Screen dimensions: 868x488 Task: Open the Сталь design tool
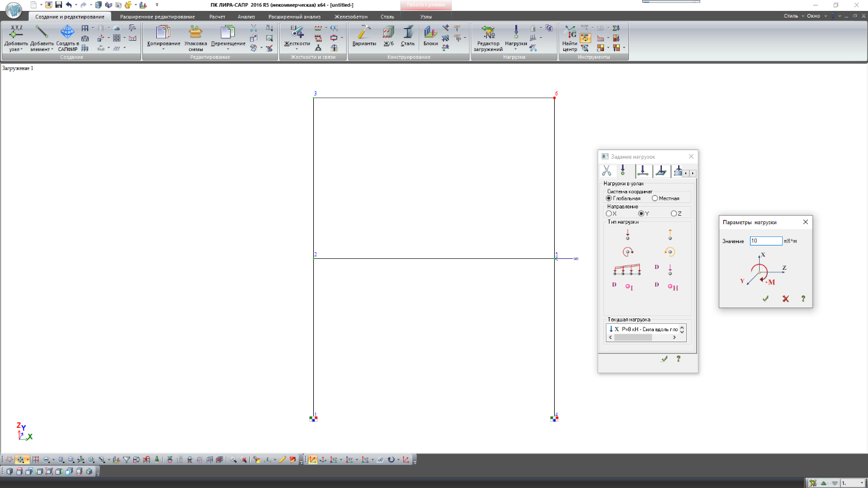pyautogui.click(x=408, y=36)
